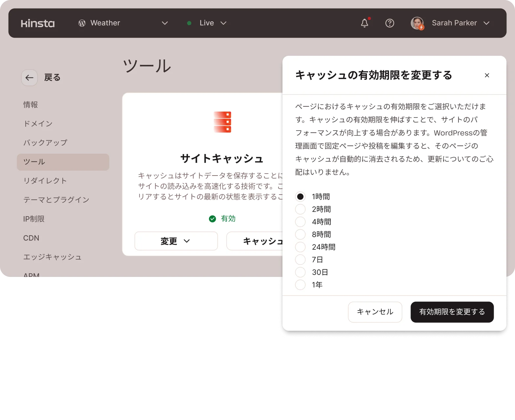Choose the 1年 cache expiration option
Viewport: 515px width, 420px height.
click(x=300, y=285)
